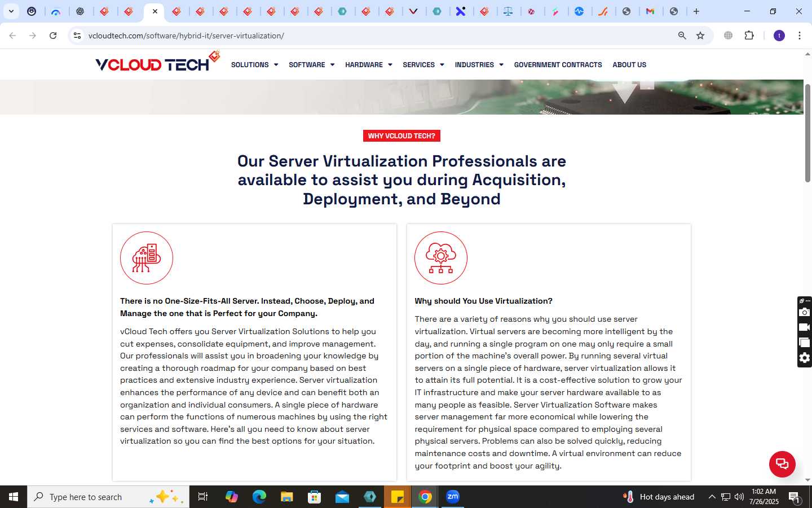The image size is (812, 508).
Task: Click the 'There is no One-Size-Fits-All Server' heading
Action: click(x=247, y=307)
